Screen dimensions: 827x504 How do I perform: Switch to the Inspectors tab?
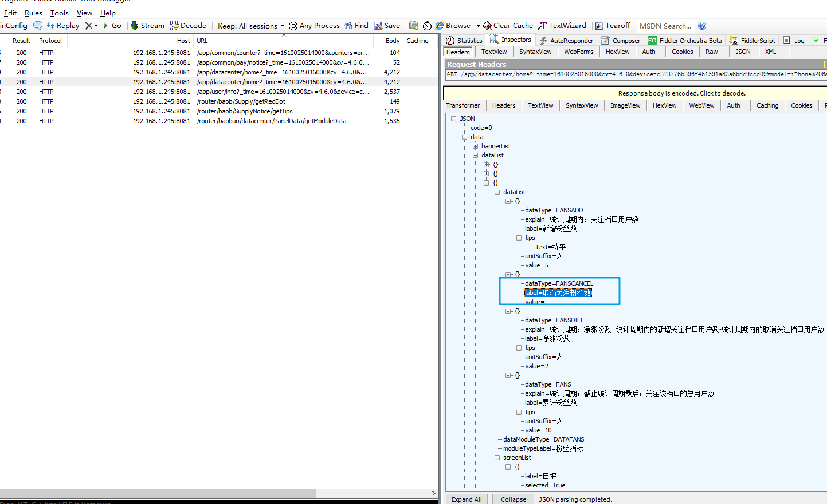[x=511, y=40]
